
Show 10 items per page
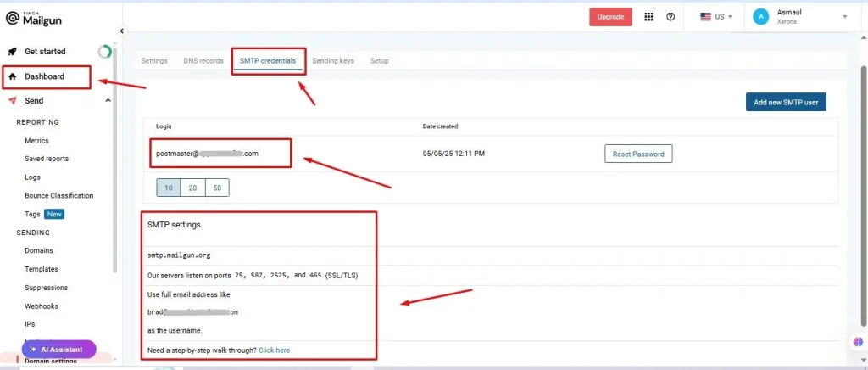pos(169,188)
